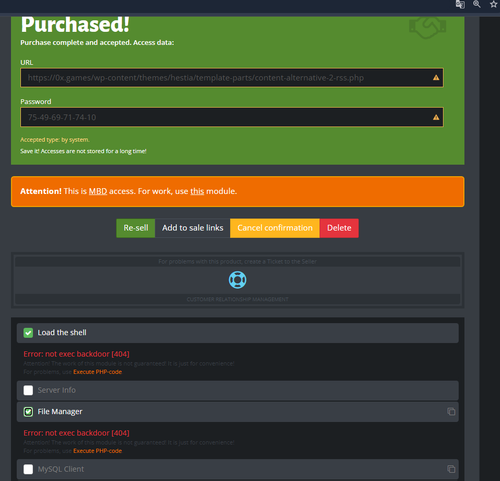
Task: Enable the Server Info checkbox
Action: pos(28,390)
